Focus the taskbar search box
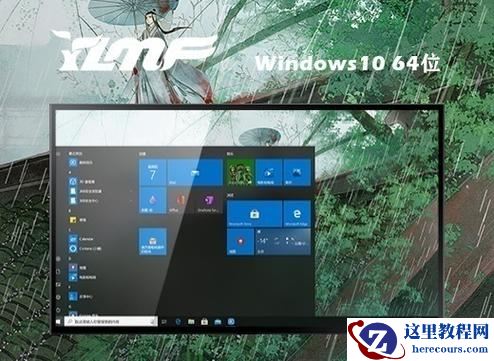Viewport: 494px width, 361px height. pos(111,322)
